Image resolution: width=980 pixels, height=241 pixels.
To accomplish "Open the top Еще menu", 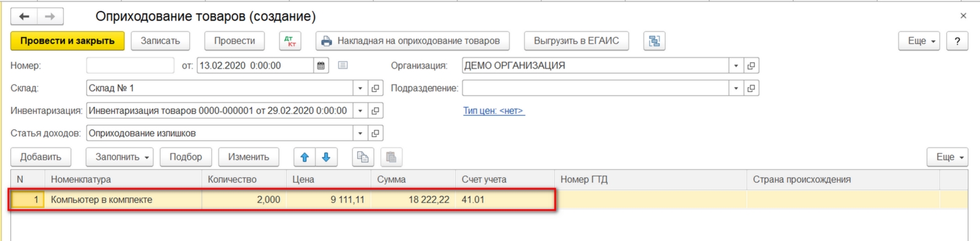I will click(919, 41).
